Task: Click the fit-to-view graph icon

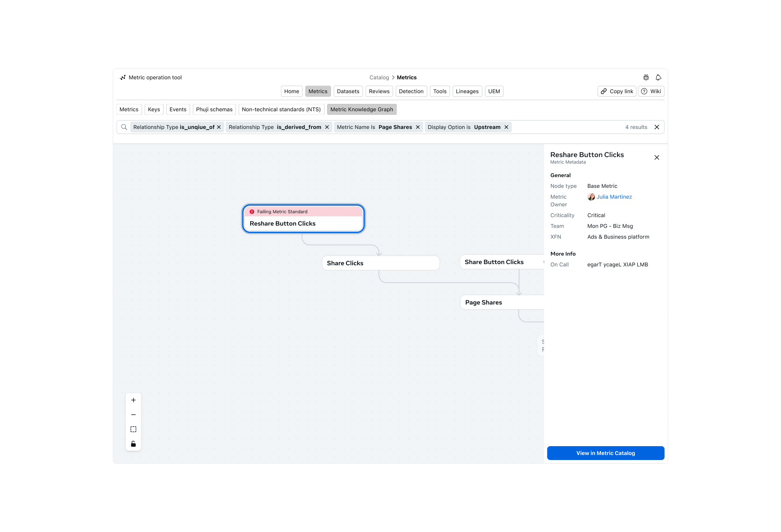Action: [133, 429]
